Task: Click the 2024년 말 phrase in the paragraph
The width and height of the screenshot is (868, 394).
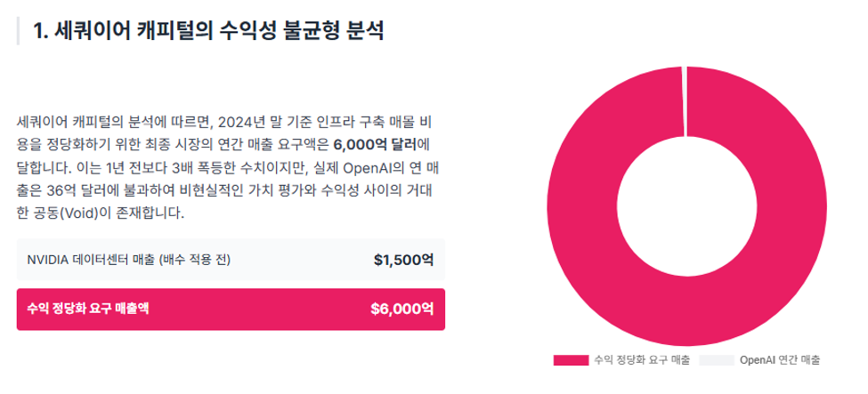Action: click(x=251, y=121)
